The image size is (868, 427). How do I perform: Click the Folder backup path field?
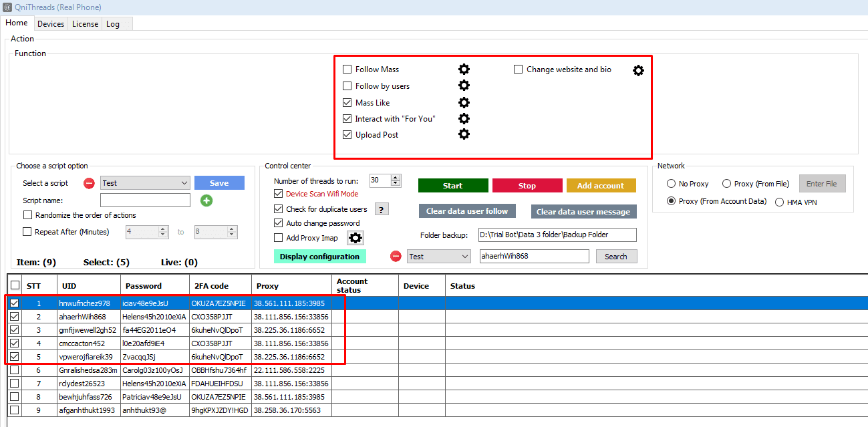(x=557, y=235)
